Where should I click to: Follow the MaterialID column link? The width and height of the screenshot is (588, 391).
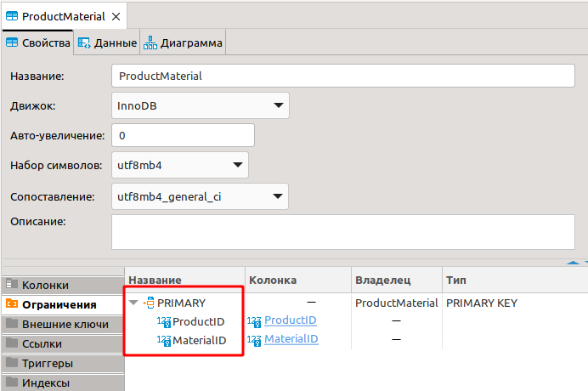pyautogui.click(x=291, y=339)
